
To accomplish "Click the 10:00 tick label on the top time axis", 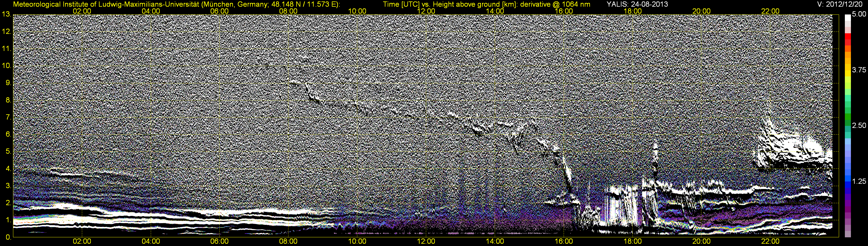I will coord(357,11).
